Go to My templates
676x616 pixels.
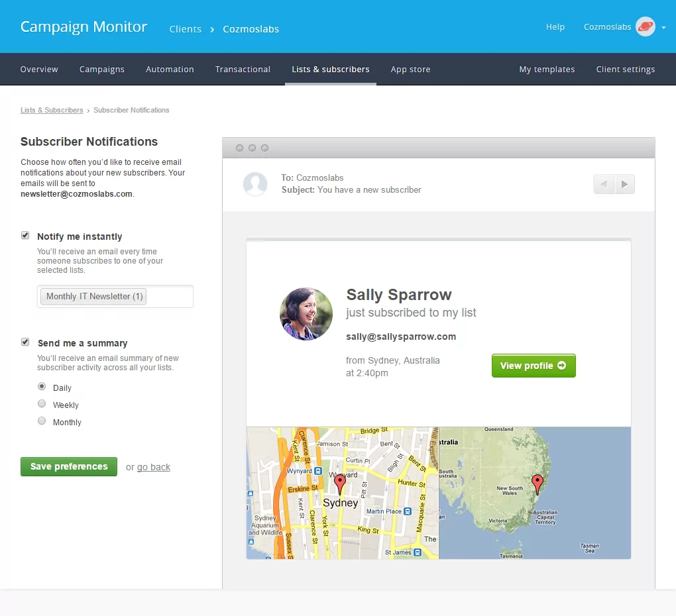pos(547,70)
